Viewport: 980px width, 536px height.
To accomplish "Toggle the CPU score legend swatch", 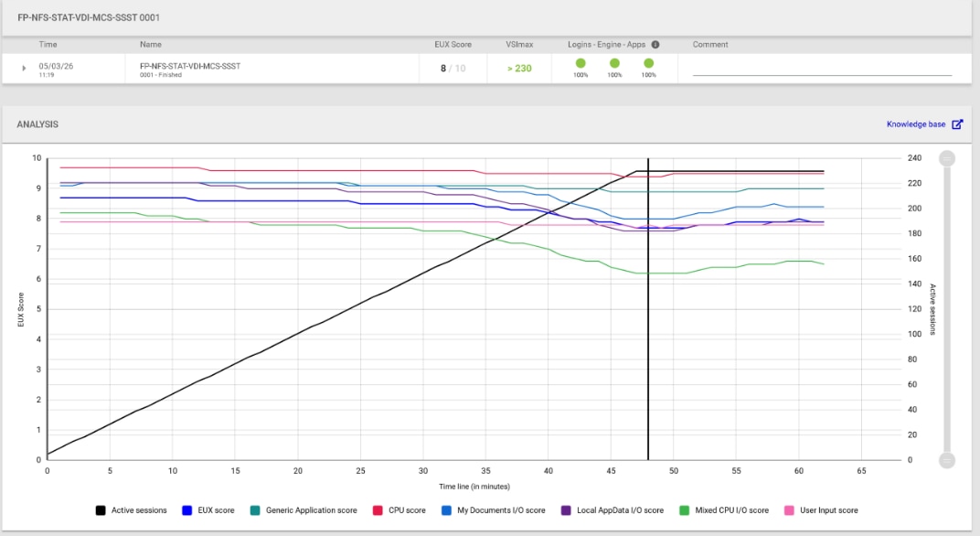I will tap(378, 510).
